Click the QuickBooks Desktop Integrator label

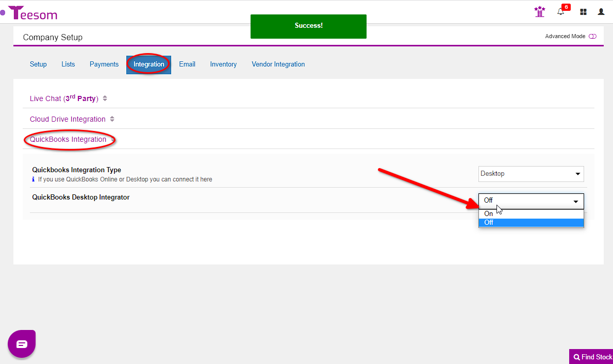81,197
